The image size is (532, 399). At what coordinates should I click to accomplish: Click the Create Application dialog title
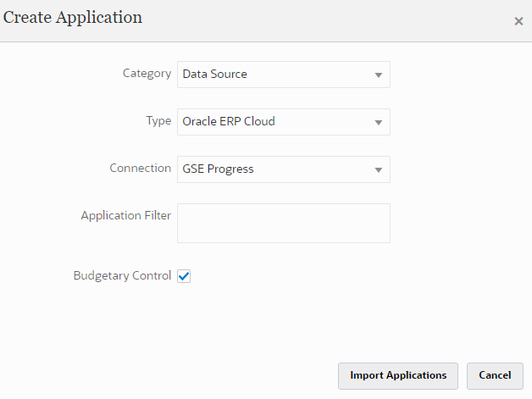[73, 18]
